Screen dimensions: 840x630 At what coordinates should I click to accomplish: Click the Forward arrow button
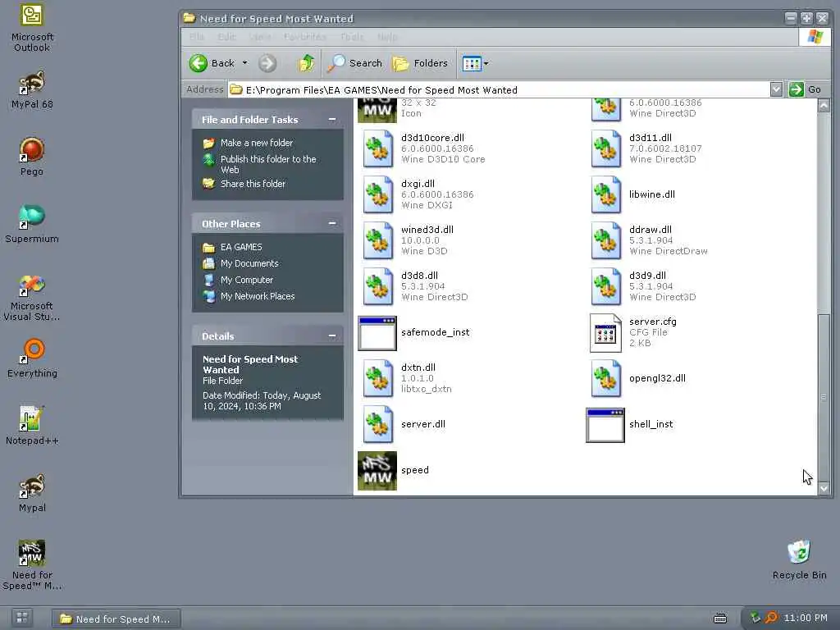pyautogui.click(x=267, y=63)
